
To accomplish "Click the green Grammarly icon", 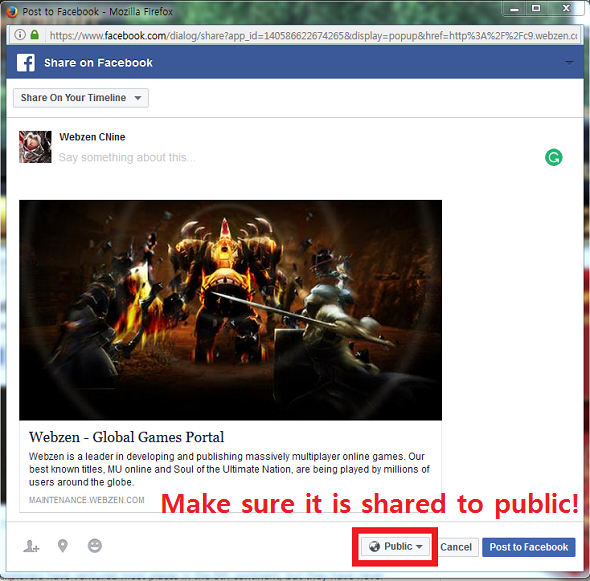I will click(x=554, y=157).
